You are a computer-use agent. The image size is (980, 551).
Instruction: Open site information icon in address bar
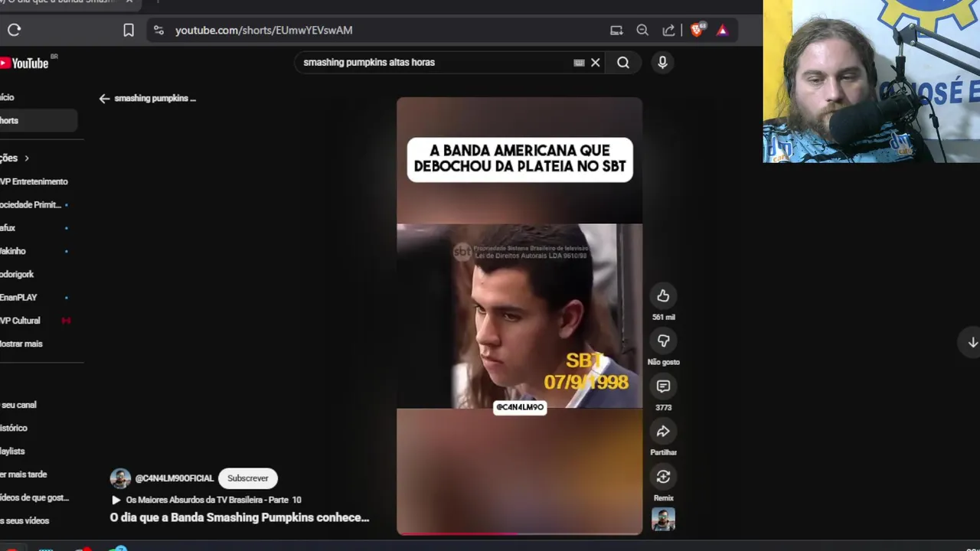[x=158, y=30]
